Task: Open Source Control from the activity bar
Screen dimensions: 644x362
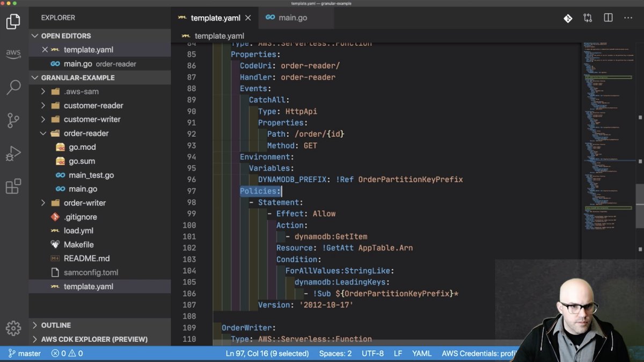Action: click(x=13, y=120)
